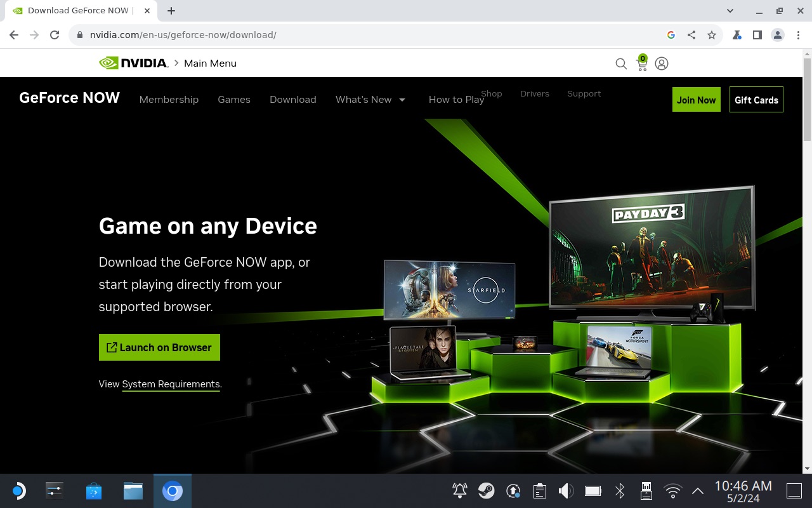The image size is (812, 508).
Task: Open the How to Play menu item
Action: (x=456, y=99)
